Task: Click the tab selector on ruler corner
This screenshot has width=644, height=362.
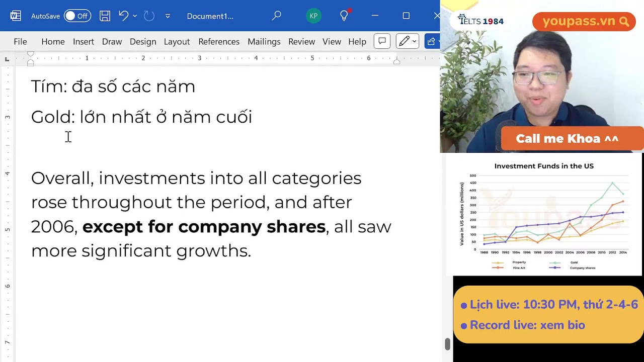Action: tap(7, 59)
